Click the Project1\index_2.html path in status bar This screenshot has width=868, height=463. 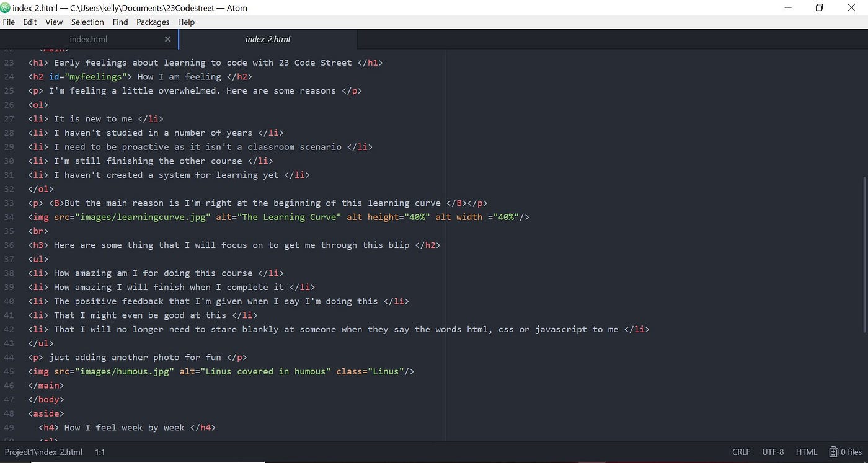click(43, 452)
